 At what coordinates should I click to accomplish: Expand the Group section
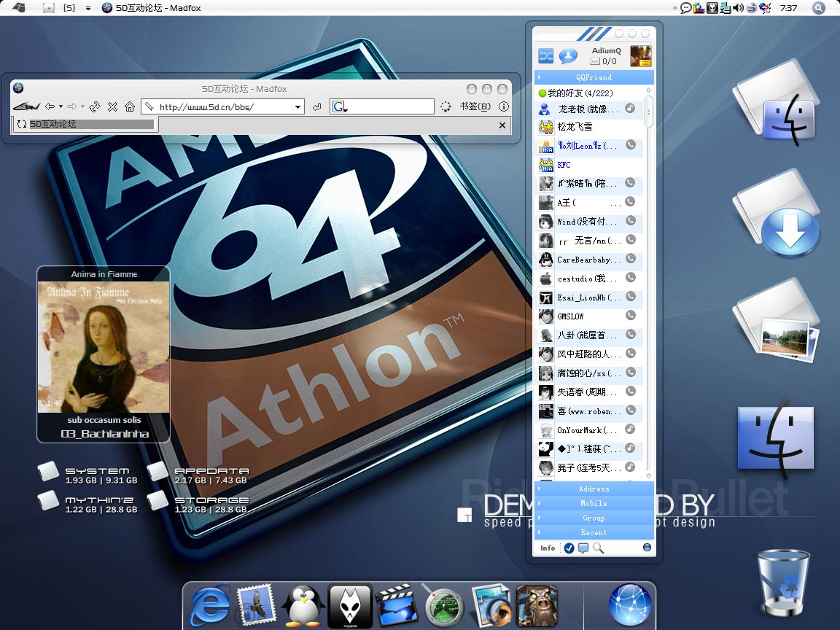tap(594, 518)
